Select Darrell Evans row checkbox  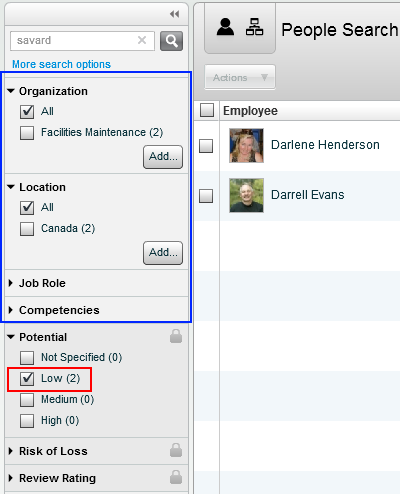(x=206, y=196)
